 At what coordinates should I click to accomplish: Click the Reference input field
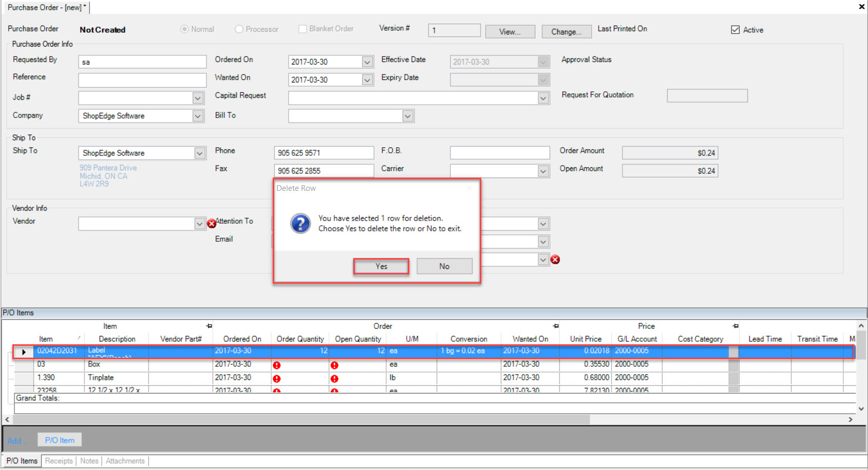(142, 80)
